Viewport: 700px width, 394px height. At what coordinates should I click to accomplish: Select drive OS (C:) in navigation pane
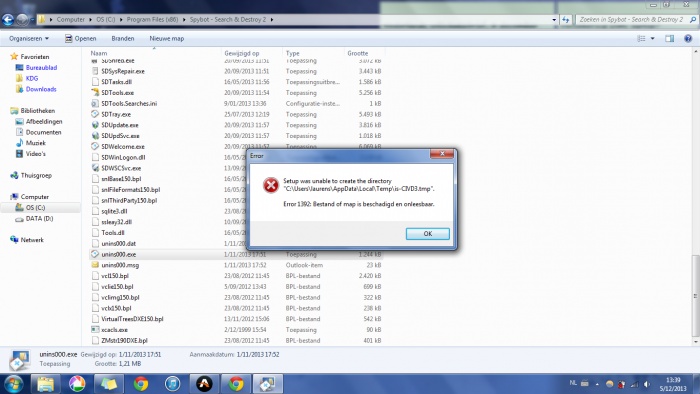[x=35, y=207]
